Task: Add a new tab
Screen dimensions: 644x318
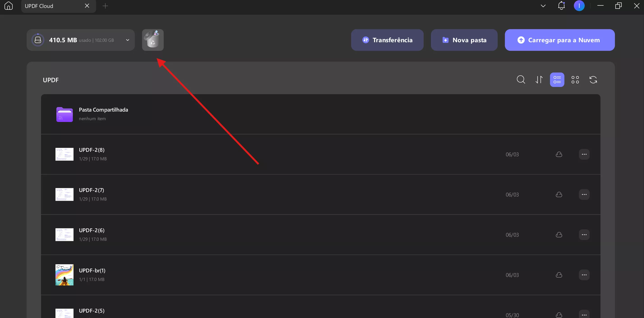Action: (105, 6)
